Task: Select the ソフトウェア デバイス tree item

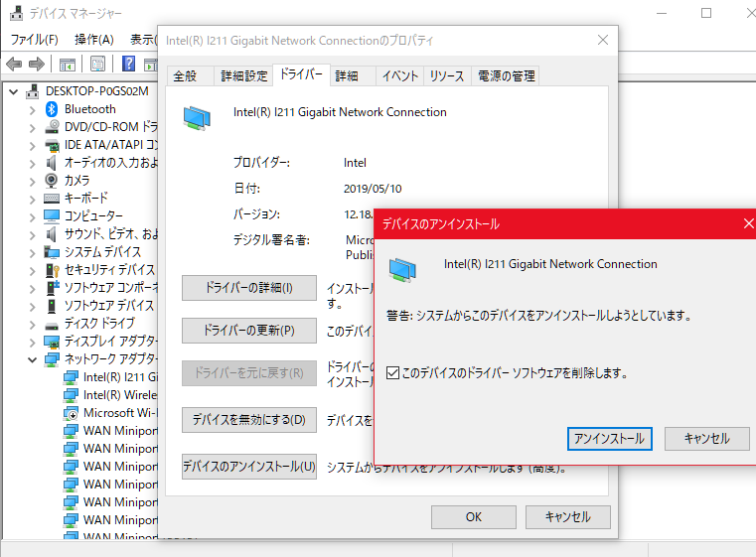Action: click(x=99, y=306)
